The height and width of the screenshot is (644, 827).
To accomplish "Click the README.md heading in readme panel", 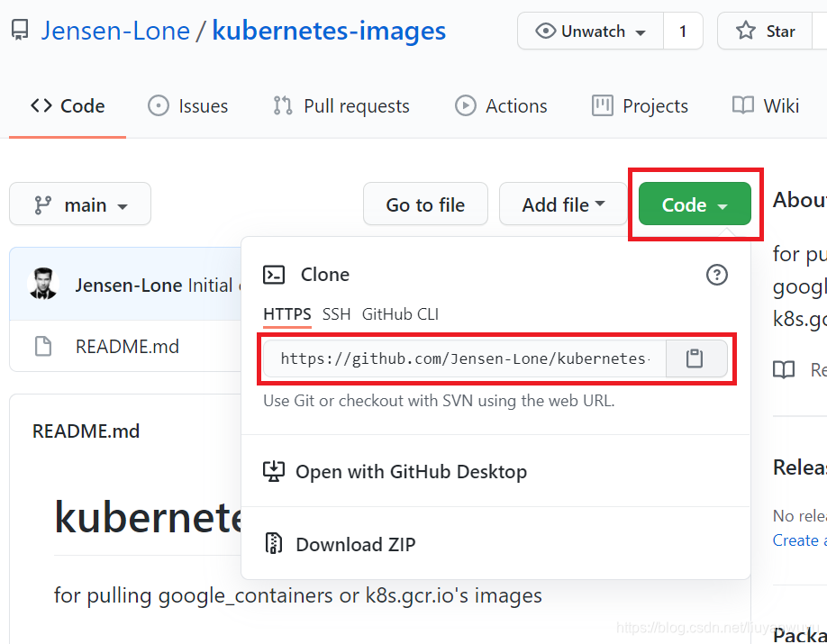I will (86, 431).
